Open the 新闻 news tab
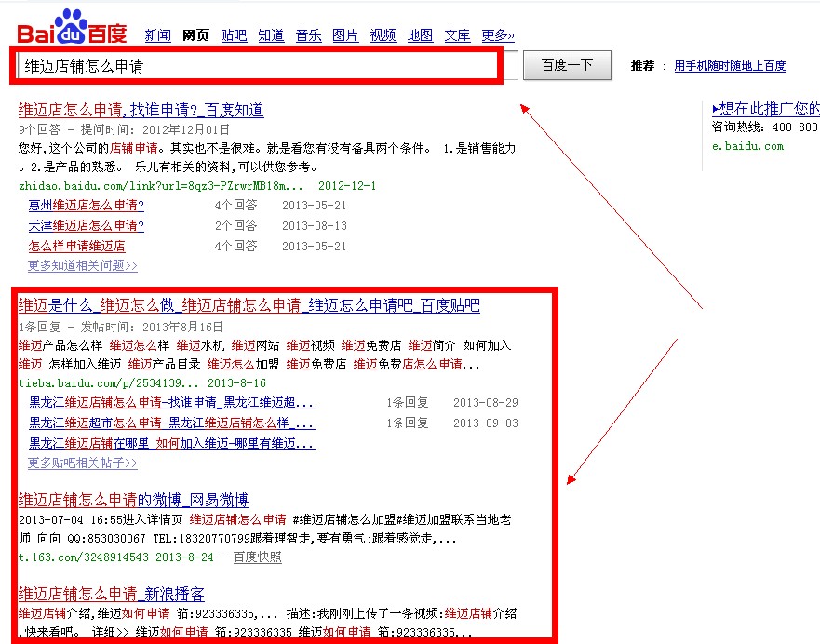The height and width of the screenshot is (644, 820). coord(157,35)
